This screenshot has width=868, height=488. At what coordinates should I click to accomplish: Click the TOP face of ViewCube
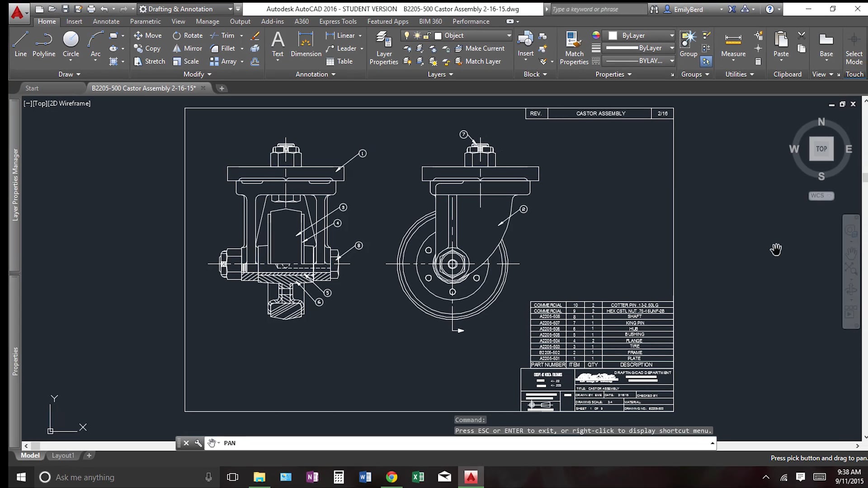[x=821, y=149]
